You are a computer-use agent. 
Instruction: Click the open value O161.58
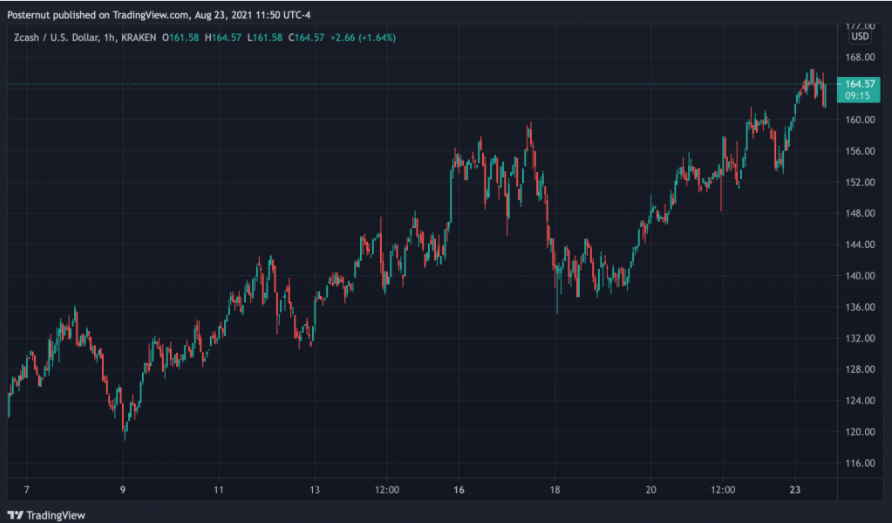(180, 38)
